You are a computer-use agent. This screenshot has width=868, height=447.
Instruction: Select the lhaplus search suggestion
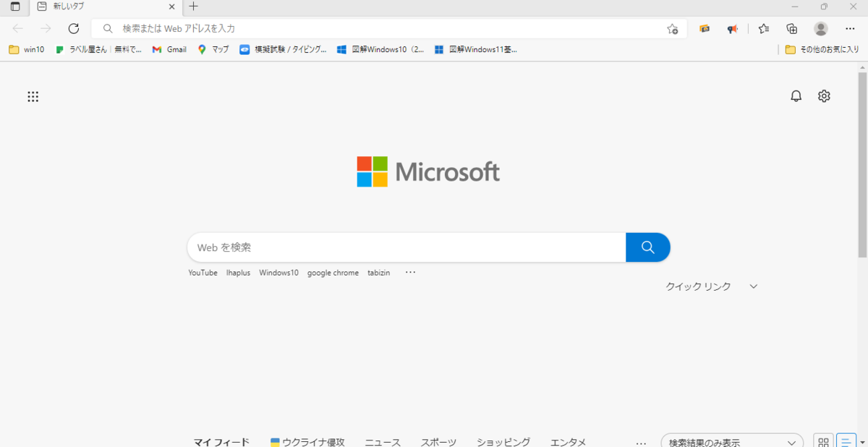point(238,273)
